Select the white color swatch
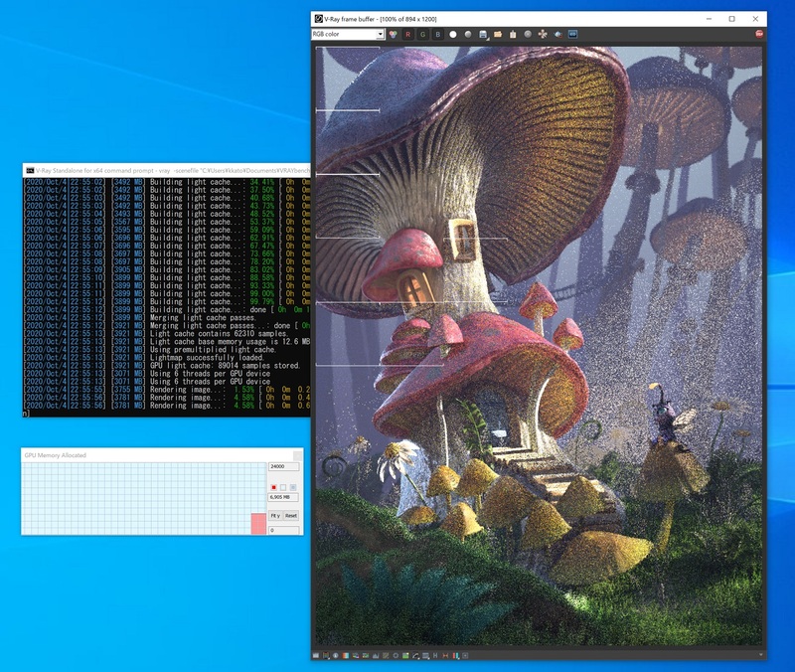 click(x=283, y=487)
